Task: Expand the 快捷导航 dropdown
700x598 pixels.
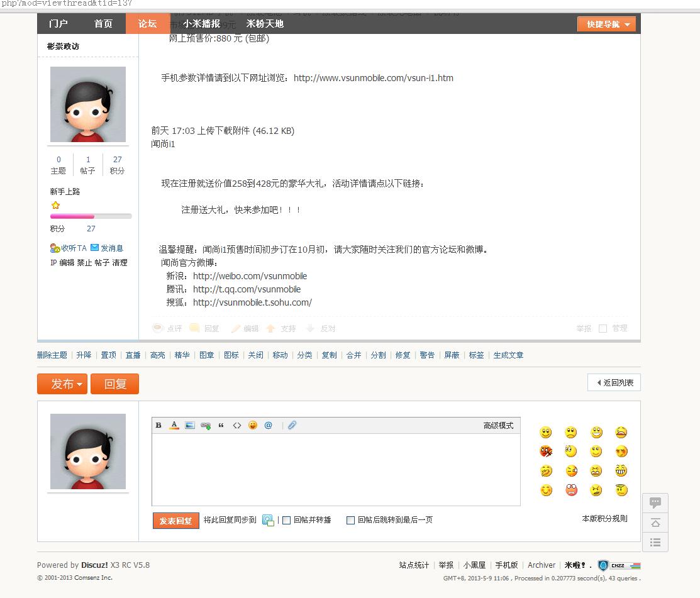Action: (x=607, y=24)
